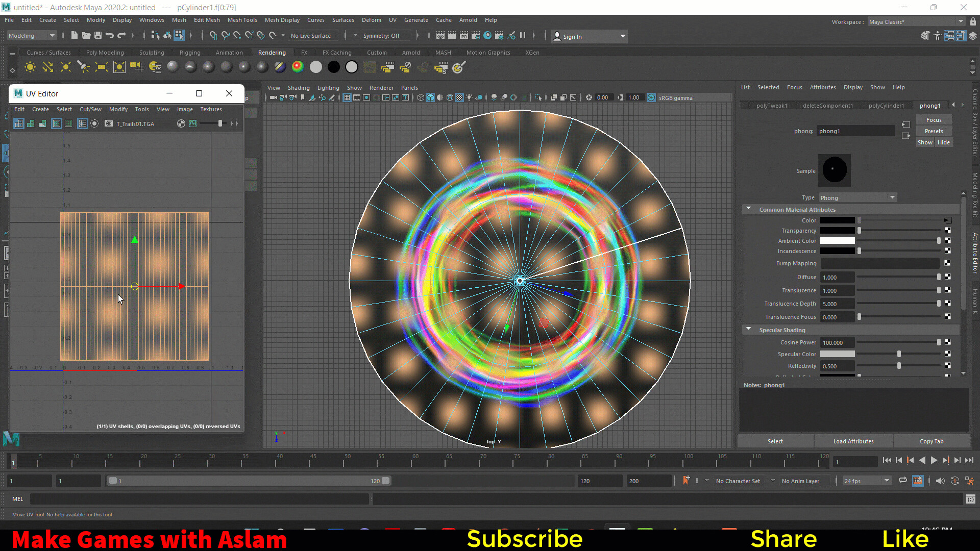The height and width of the screenshot is (551, 980).
Task: Open the Cut/Sew menu in UV Editor
Action: pyautogui.click(x=90, y=109)
